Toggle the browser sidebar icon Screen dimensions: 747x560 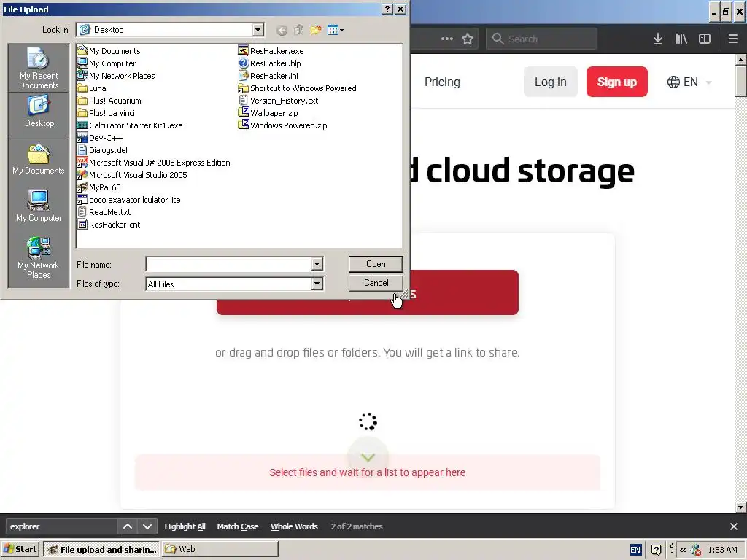[705, 39]
